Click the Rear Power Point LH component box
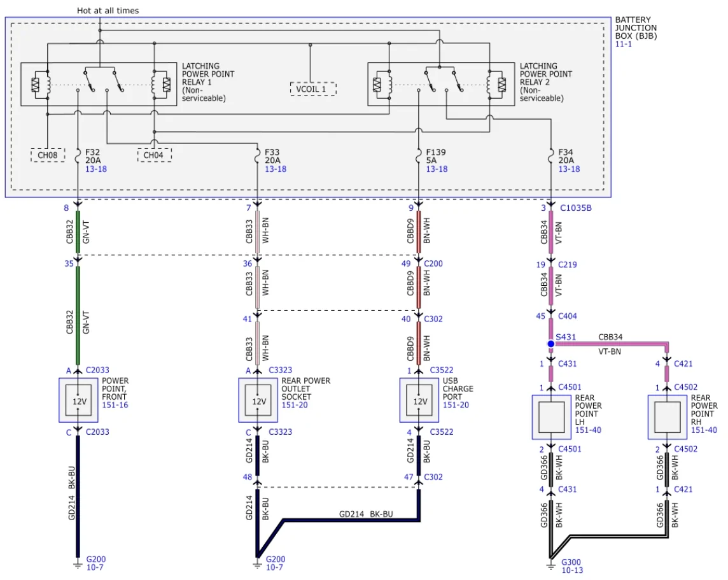The height and width of the screenshot is (580, 728). coord(552,417)
